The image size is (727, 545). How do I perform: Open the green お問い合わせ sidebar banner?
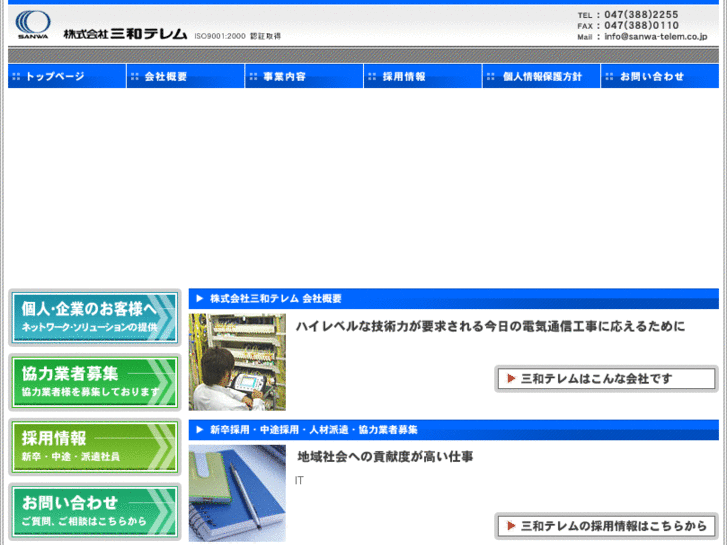tap(95, 512)
